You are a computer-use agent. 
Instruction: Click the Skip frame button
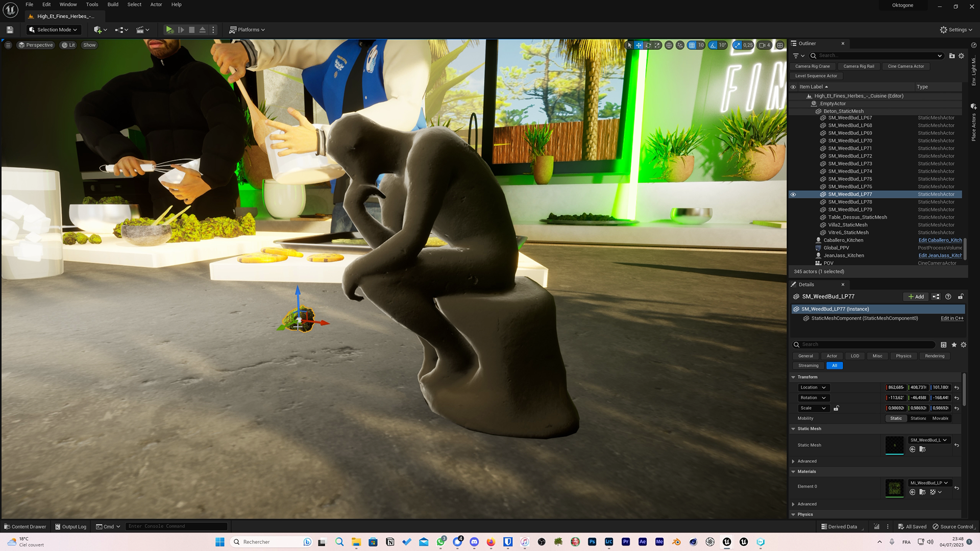(181, 30)
